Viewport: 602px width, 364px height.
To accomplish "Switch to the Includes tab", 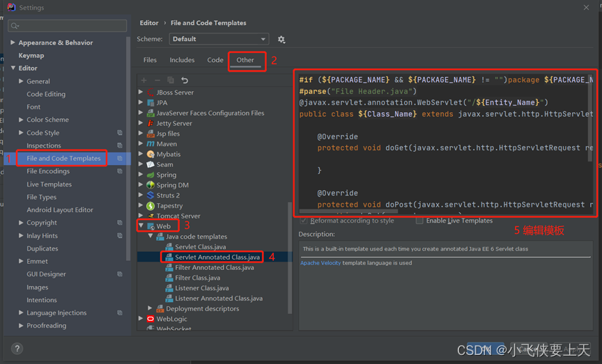I will [x=182, y=60].
